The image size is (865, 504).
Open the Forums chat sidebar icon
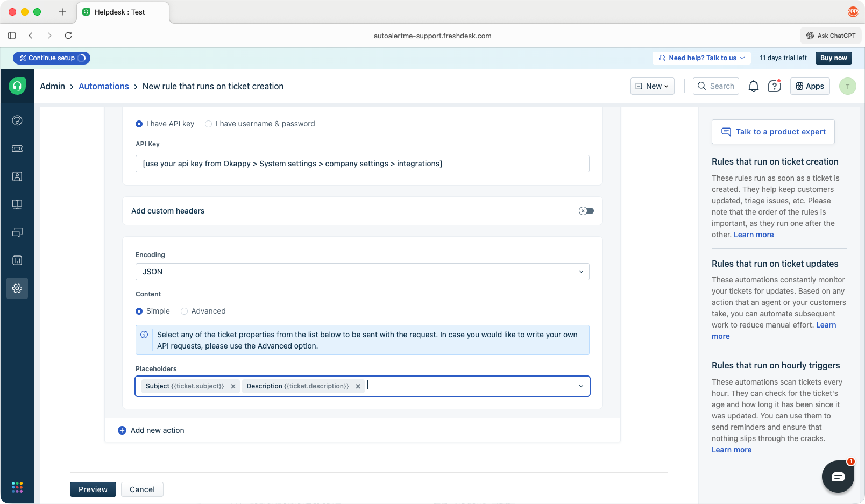pos(17,232)
